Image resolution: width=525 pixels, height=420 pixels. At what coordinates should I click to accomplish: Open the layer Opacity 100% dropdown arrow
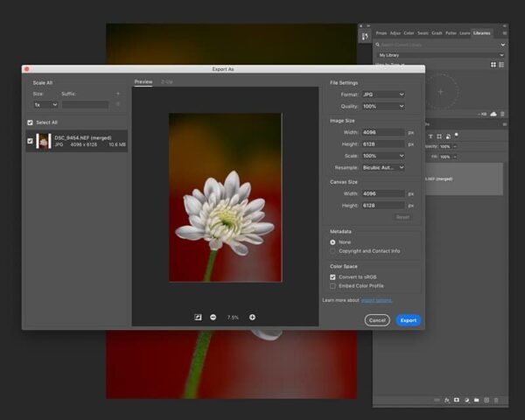pos(455,146)
